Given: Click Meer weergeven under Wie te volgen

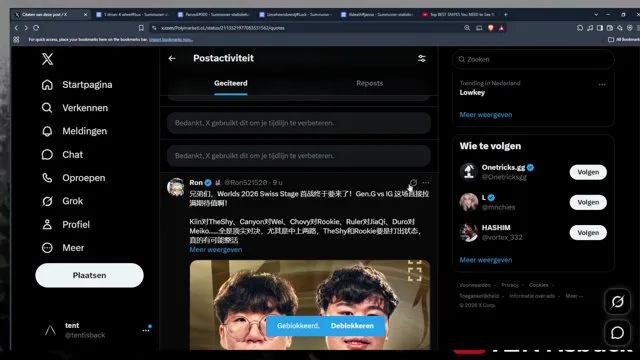Looking at the screenshot, I should click(486, 260).
